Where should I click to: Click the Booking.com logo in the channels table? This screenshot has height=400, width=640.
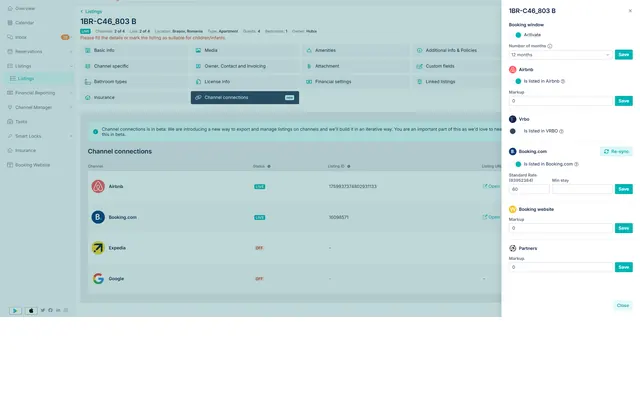click(98, 217)
